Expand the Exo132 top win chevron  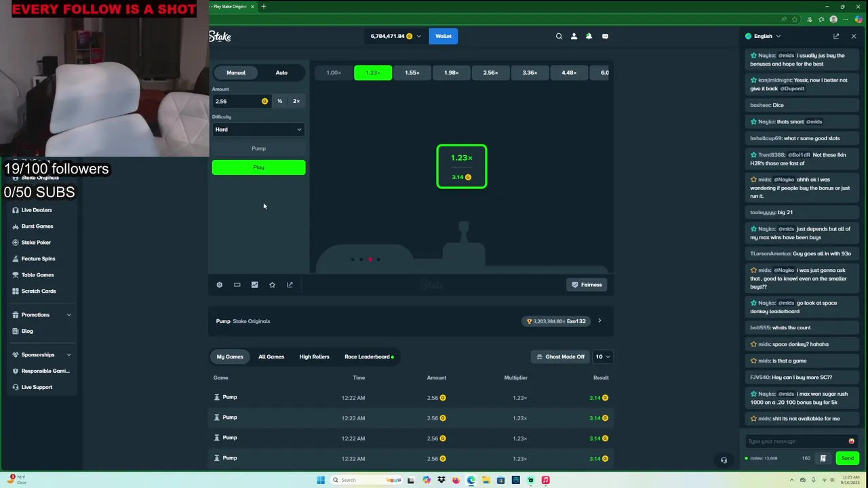point(599,321)
